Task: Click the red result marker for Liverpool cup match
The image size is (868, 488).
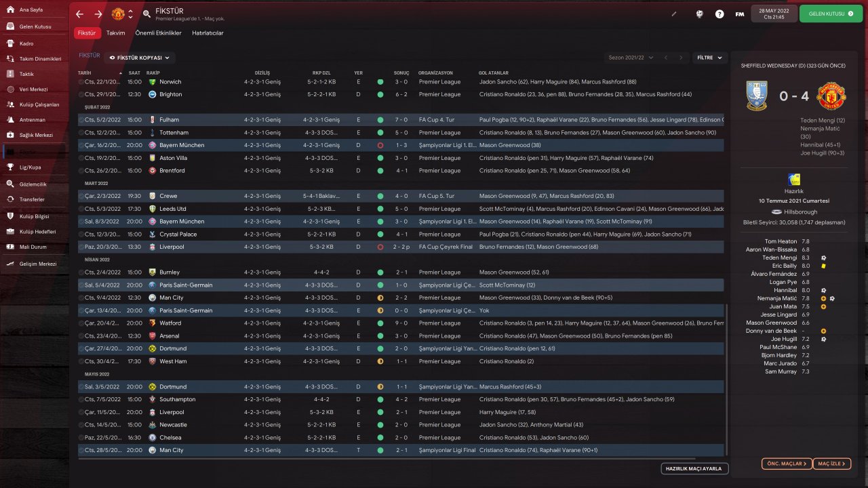Action: [x=380, y=247]
